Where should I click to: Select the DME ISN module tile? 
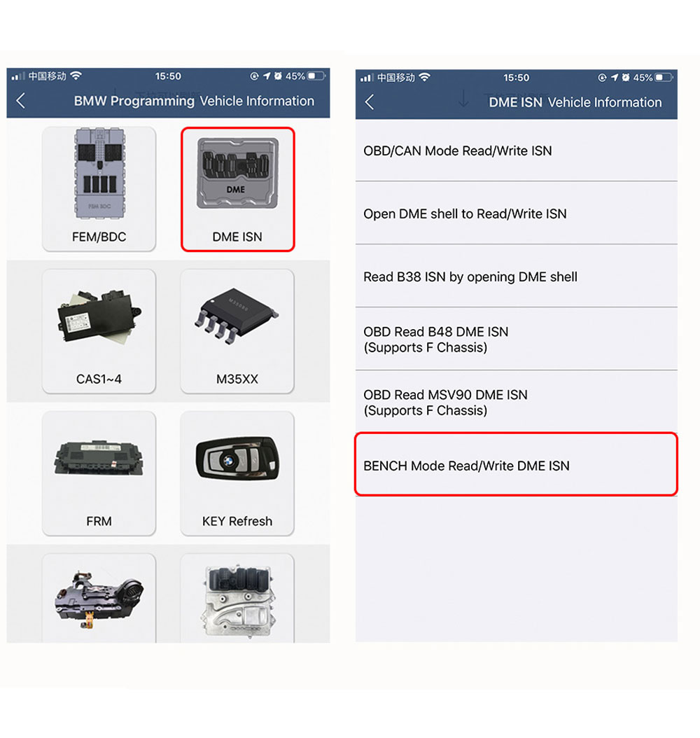pyautogui.click(x=237, y=189)
